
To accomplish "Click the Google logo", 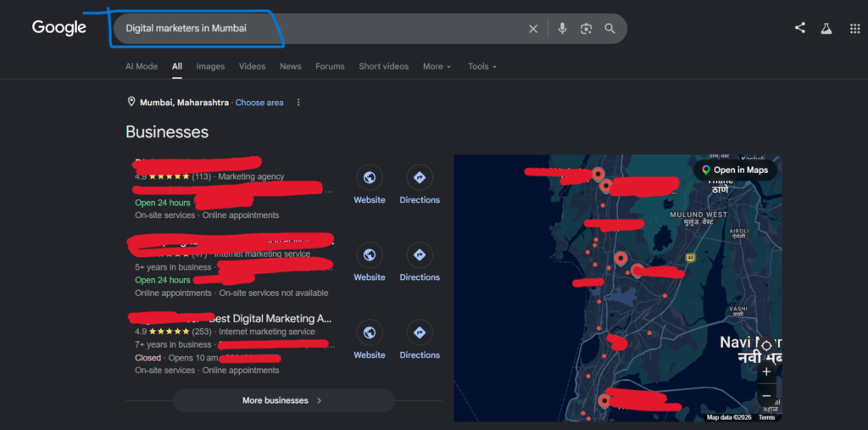I will coord(58,28).
